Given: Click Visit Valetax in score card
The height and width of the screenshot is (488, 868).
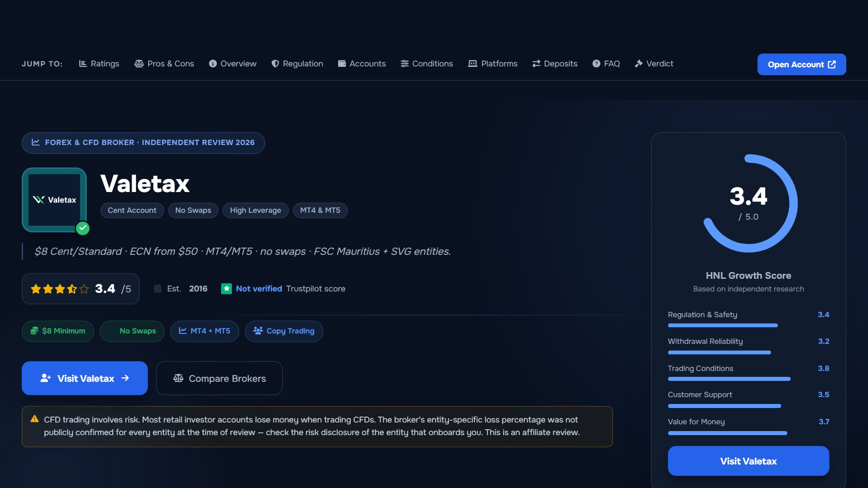Looking at the screenshot, I should click(749, 461).
